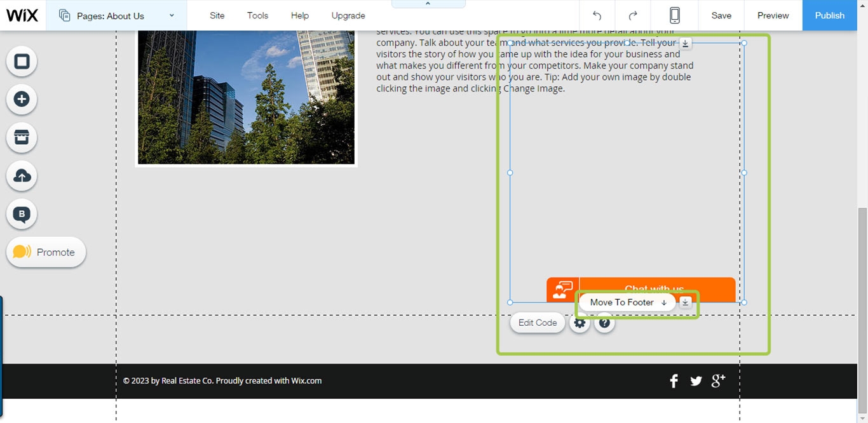
Task: Click the Facebook icon in the footer
Action: point(674,381)
